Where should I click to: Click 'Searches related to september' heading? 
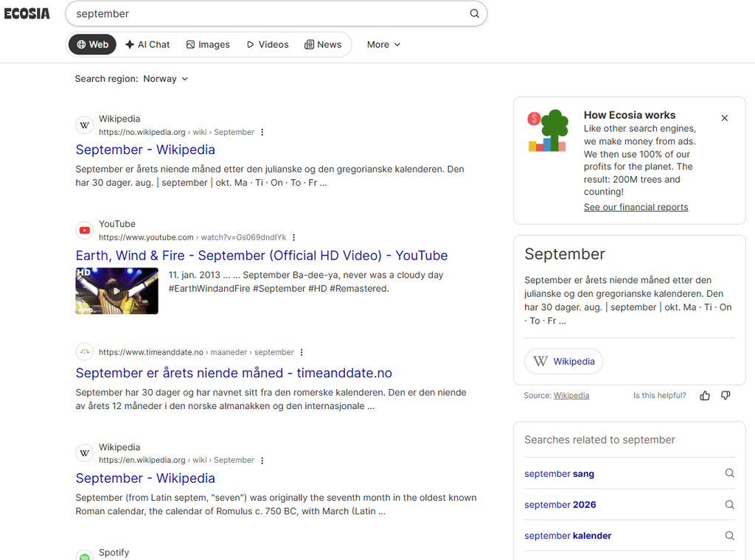tap(599, 440)
